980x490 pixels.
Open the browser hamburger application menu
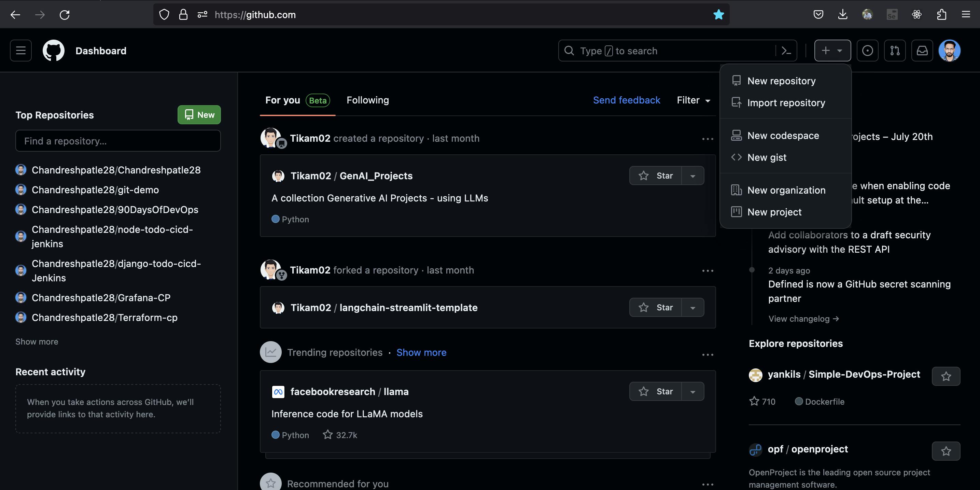[x=966, y=14]
